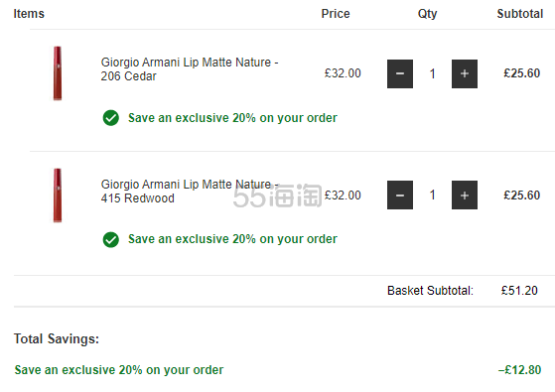Screen dimensions: 555x392
Task: Open the 415 Redwood lipstick product image
Action: [58, 196]
